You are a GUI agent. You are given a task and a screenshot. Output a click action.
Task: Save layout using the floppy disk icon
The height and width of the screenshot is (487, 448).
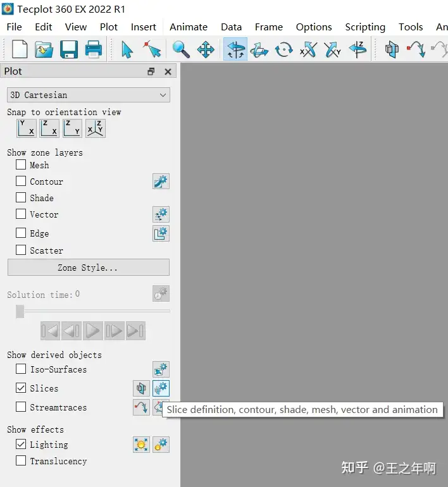pyautogui.click(x=69, y=49)
